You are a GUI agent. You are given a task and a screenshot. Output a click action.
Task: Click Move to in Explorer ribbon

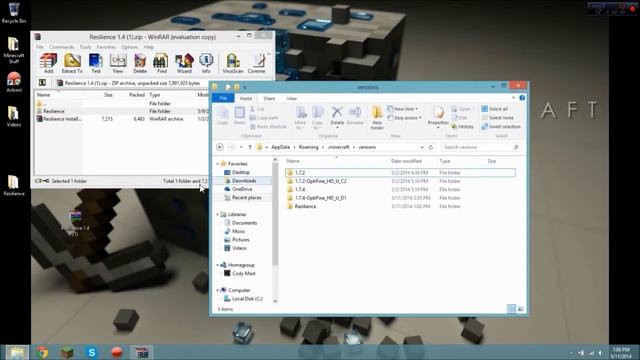pos(300,118)
